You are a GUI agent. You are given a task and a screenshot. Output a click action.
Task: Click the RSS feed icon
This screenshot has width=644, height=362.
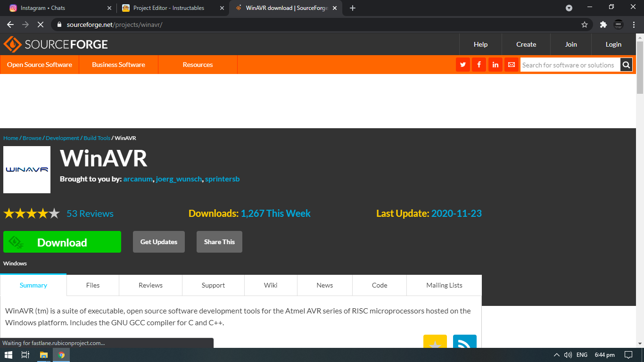point(465,342)
